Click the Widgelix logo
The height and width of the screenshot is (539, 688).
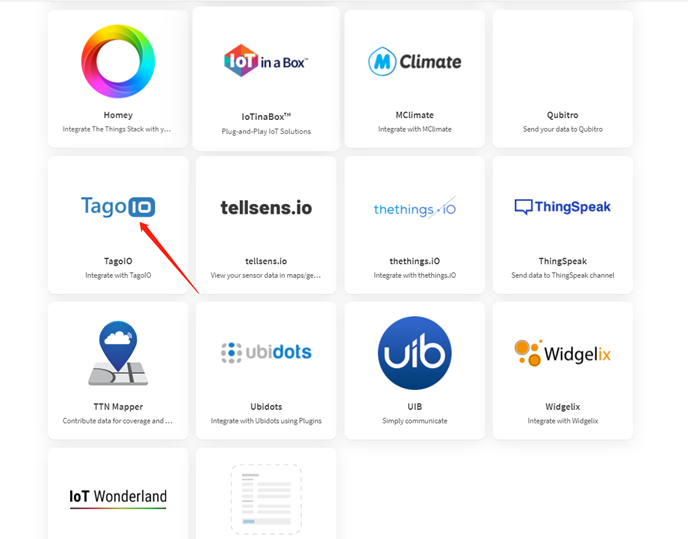[x=563, y=353]
